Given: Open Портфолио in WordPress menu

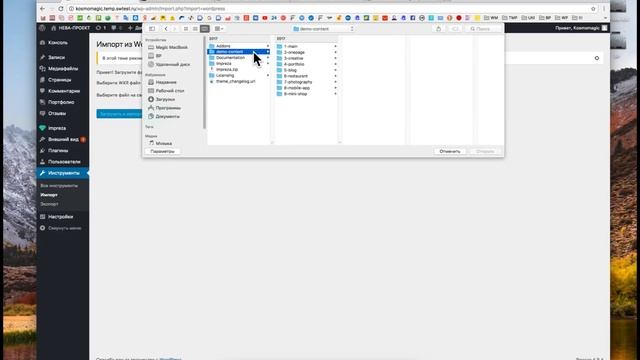Looking at the screenshot, I should [x=62, y=102].
